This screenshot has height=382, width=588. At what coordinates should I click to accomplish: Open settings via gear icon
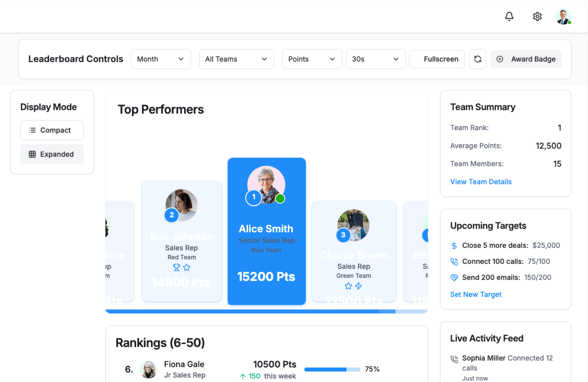[x=537, y=16]
